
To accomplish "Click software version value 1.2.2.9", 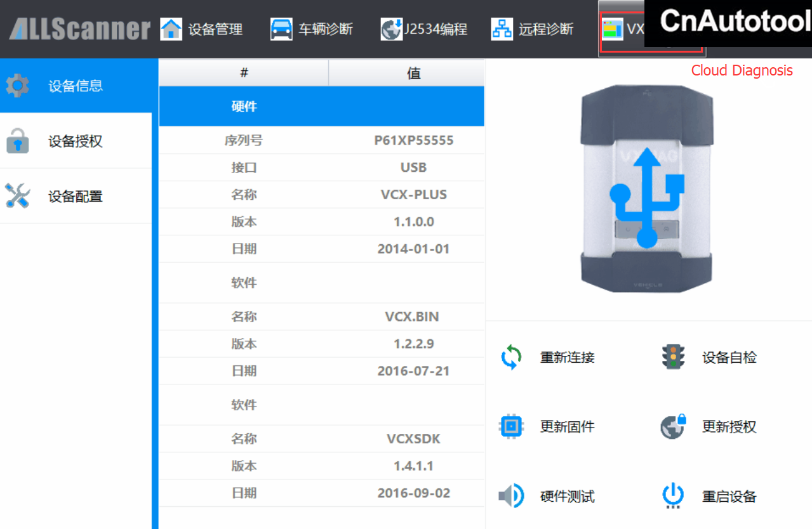I will click(x=414, y=344).
